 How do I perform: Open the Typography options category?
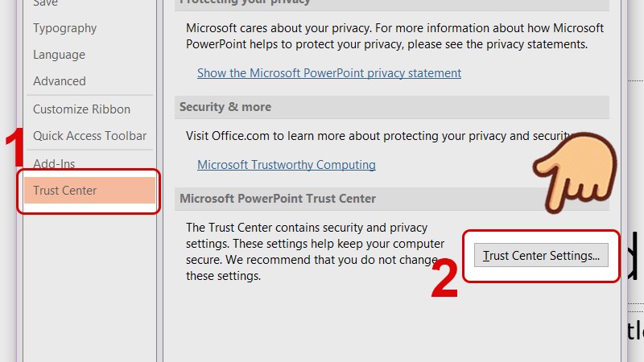click(x=64, y=28)
